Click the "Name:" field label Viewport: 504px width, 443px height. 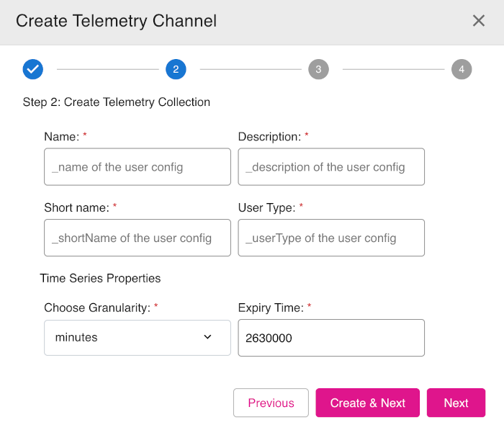point(61,137)
